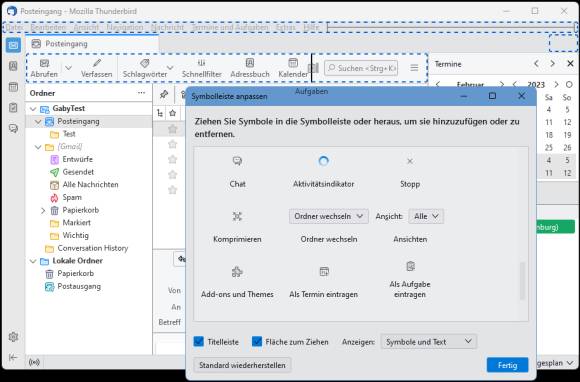Screen dimensions: 580x382
Task: Open the Navigation menu
Action: click(125, 27)
